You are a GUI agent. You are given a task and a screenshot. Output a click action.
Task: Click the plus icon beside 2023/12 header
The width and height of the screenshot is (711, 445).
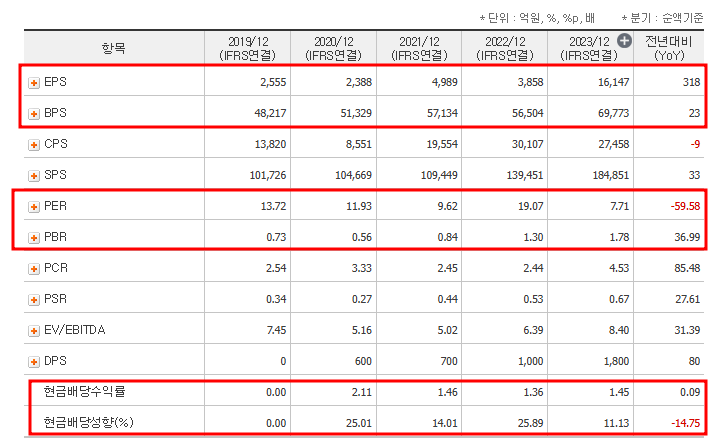pyautogui.click(x=624, y=40)
